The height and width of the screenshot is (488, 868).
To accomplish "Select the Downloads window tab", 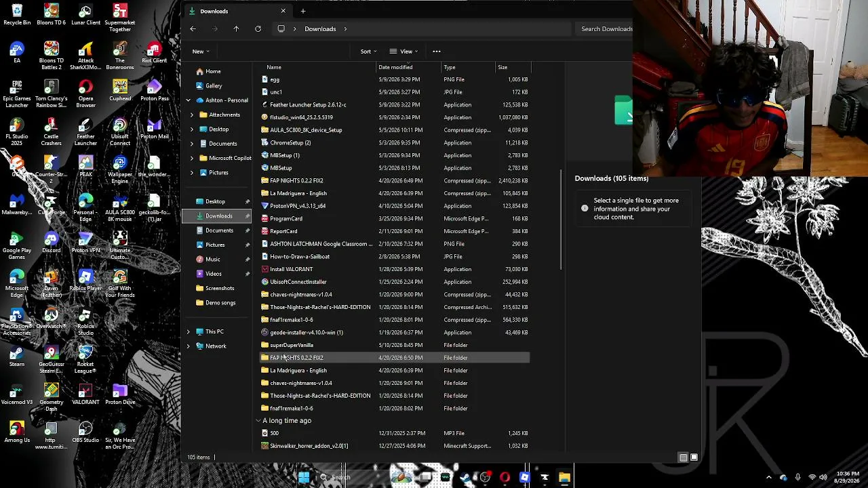I will pyautogui.click(x=237, y=11).
